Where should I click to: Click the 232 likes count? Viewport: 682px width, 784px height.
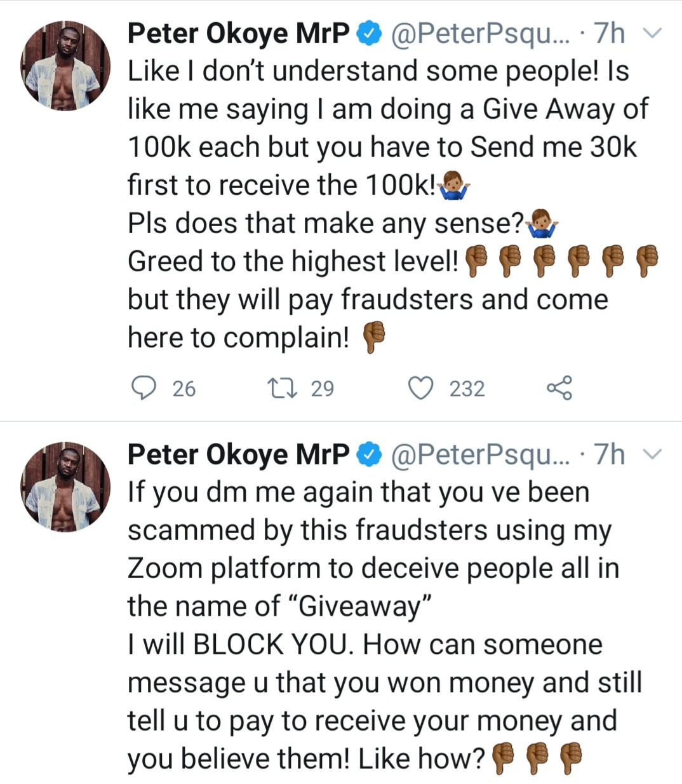467,388
